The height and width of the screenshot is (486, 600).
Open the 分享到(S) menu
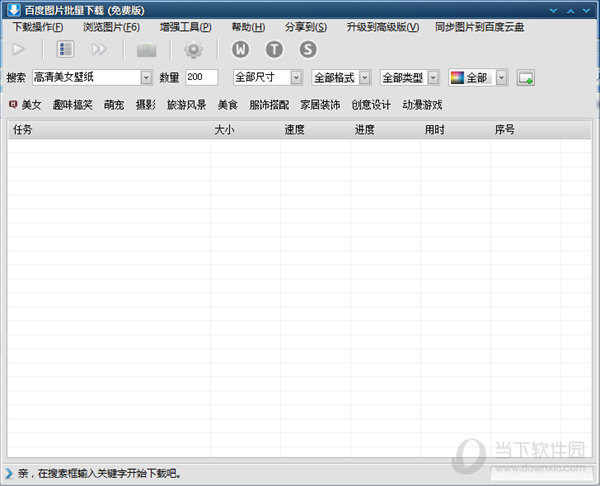point(306,27)
